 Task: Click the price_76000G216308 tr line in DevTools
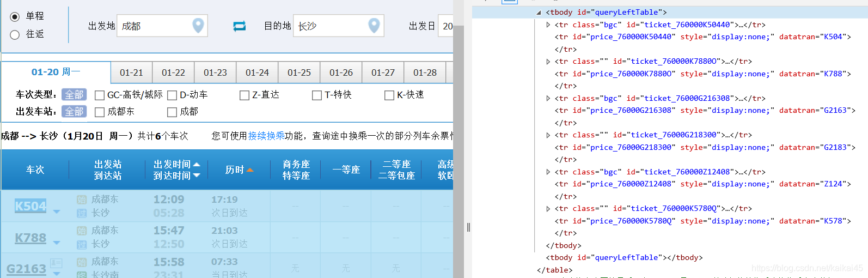(x=705, y=111)
